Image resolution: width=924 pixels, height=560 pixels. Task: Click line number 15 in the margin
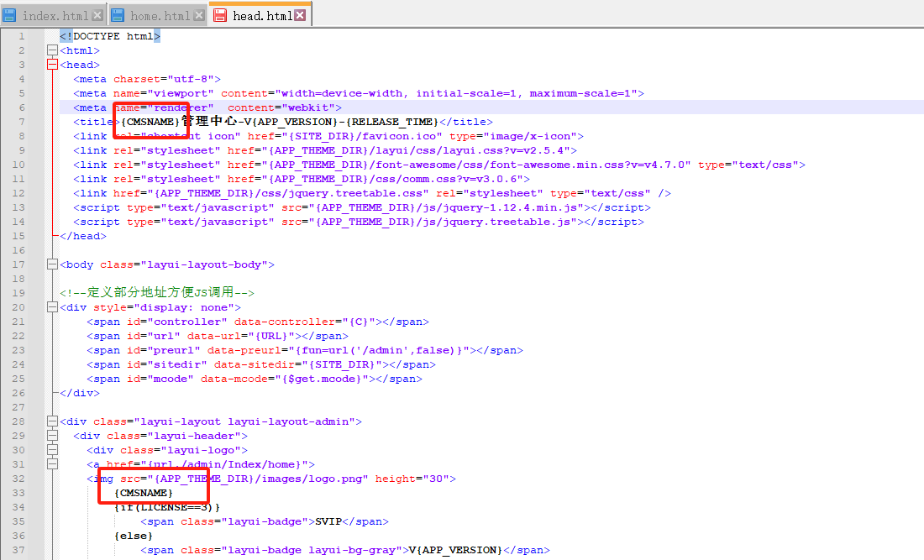point(19,236)
